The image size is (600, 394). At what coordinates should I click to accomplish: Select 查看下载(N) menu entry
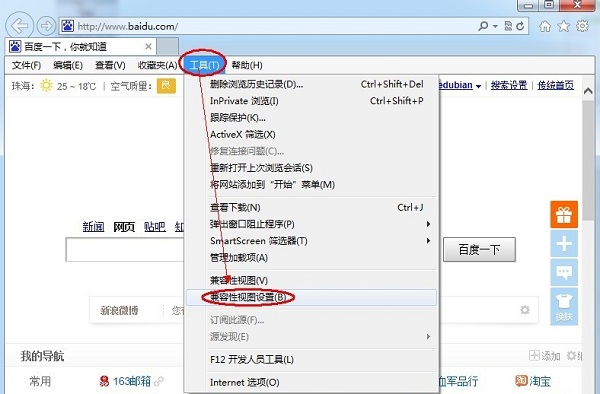(311, 207)
